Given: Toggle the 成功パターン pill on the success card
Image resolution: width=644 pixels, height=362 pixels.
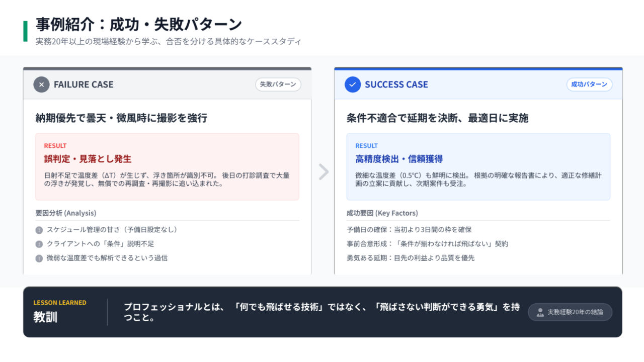Looking at the screenshot, I should [589, 84].
